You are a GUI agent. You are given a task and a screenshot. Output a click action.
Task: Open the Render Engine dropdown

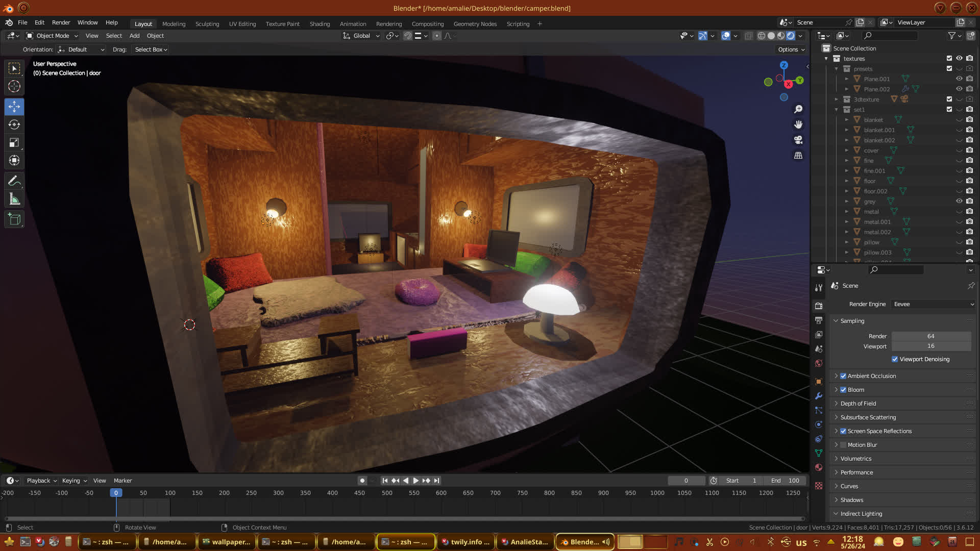click(933, 304)
